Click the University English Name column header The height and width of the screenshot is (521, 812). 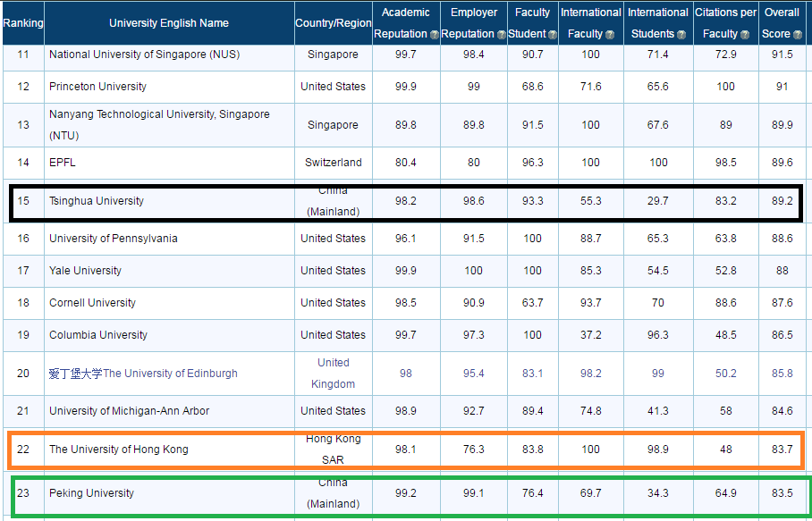[x=169, y=23]
